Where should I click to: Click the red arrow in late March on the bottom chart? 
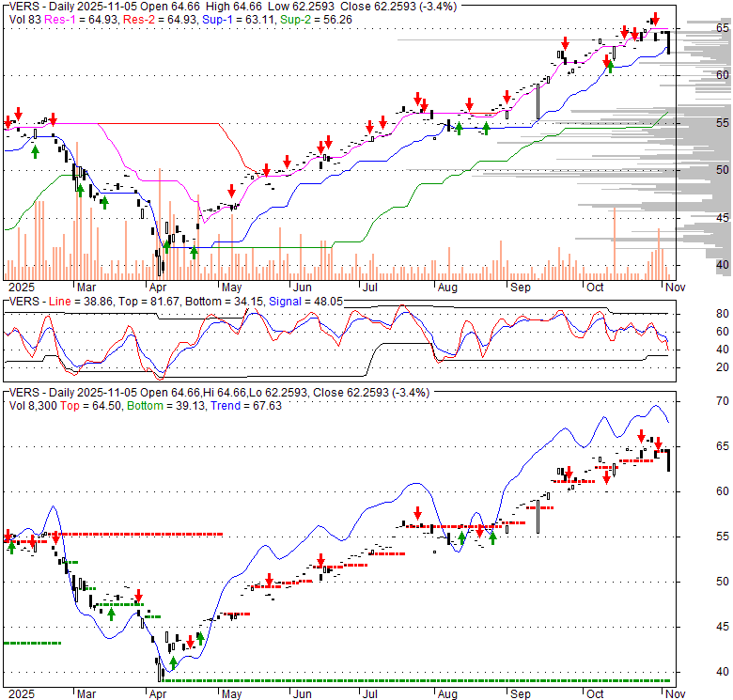(x=138, y=596)
